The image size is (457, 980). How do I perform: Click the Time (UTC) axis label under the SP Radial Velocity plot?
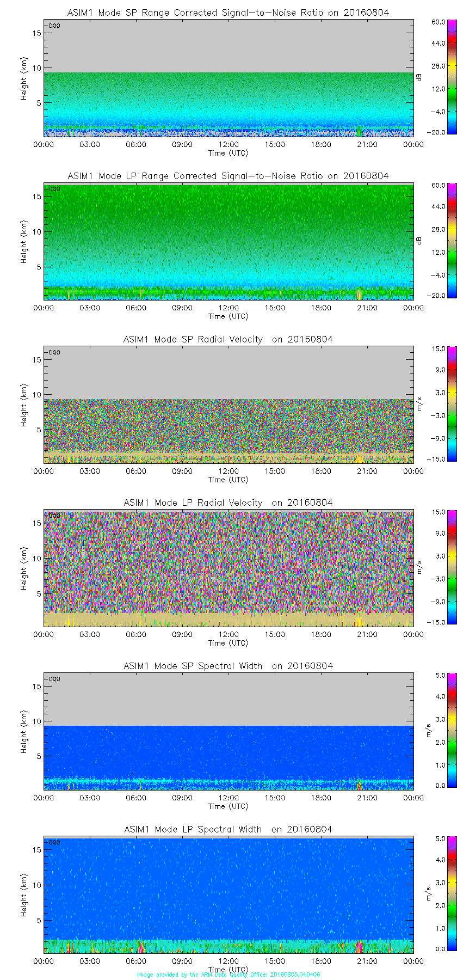(228, 480)
